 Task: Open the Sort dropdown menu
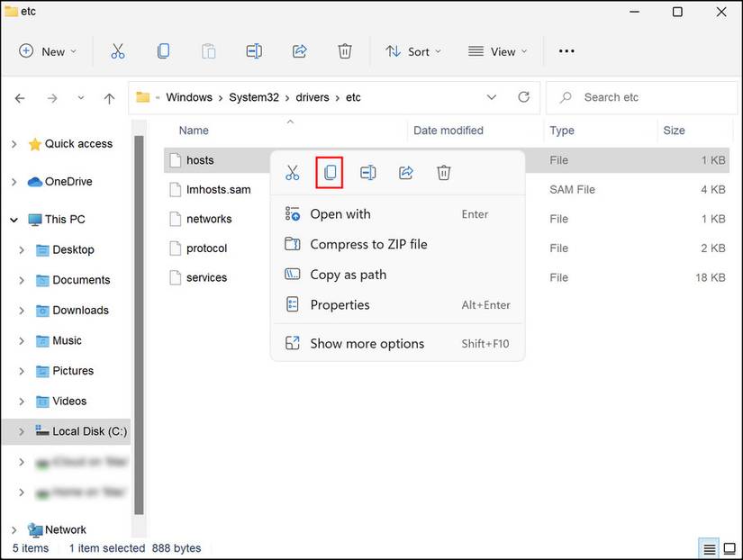413,51
